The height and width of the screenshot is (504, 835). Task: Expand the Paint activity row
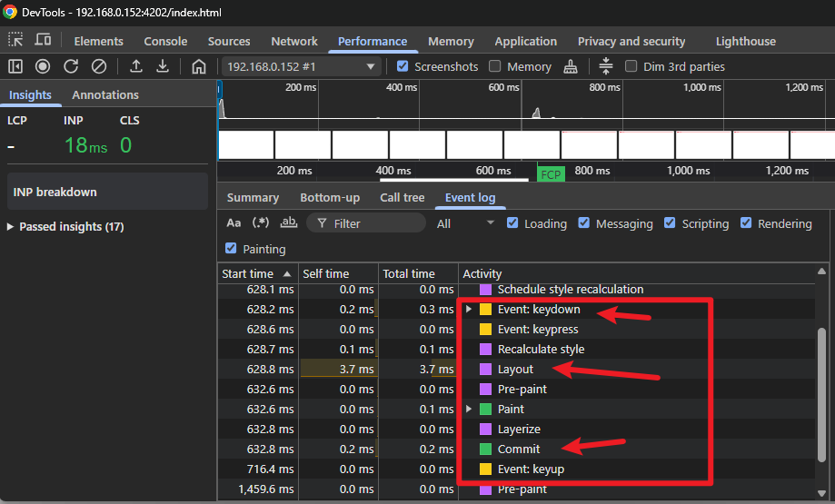[x=469, y=409]
